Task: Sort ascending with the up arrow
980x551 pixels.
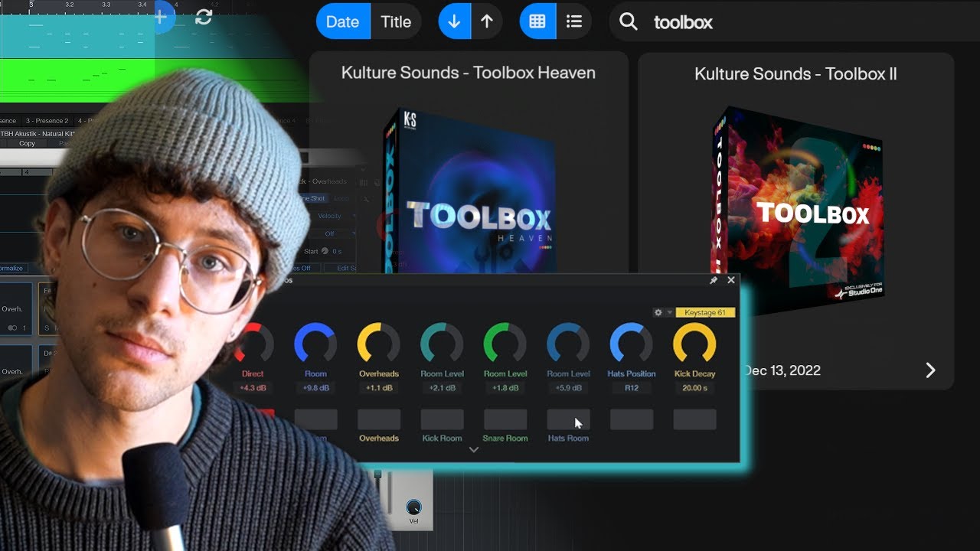Action: point(487,22)
